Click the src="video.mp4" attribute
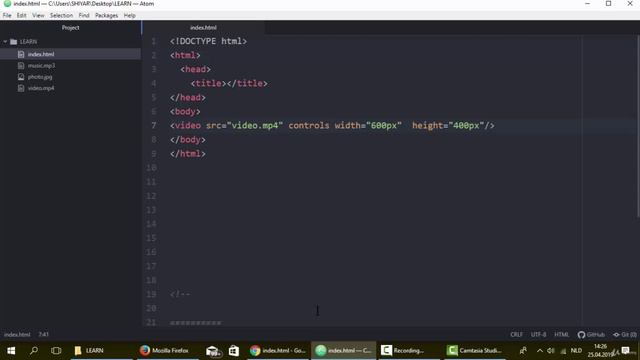Image resolution: width=640 pixels, height=360 pixels. (244, 125)
